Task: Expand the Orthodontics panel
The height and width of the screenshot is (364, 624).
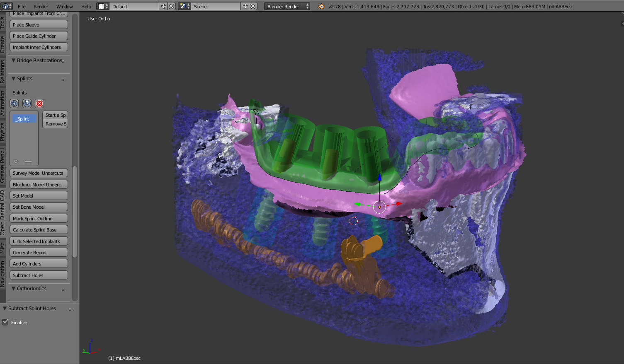Action: [x=14, y=289]
